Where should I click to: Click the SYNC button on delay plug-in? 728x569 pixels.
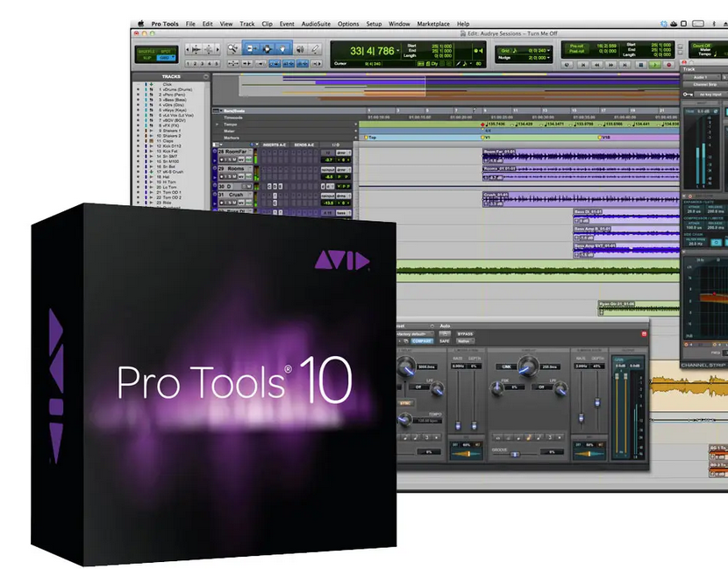tap(405, 403)
